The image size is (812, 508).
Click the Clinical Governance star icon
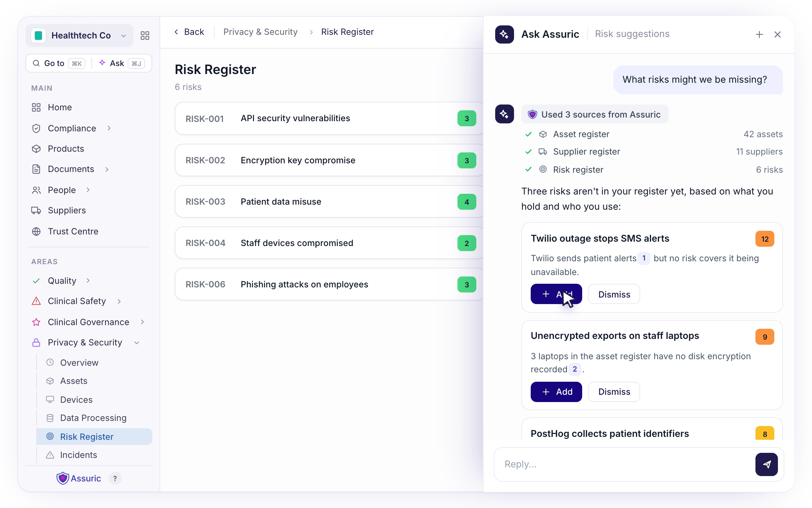tap(36, 322)
